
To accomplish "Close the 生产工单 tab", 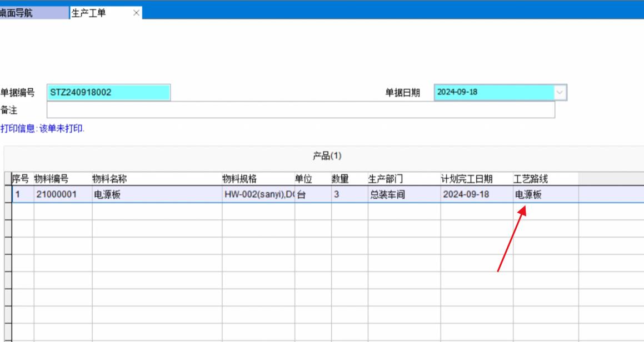I will 136,13.
